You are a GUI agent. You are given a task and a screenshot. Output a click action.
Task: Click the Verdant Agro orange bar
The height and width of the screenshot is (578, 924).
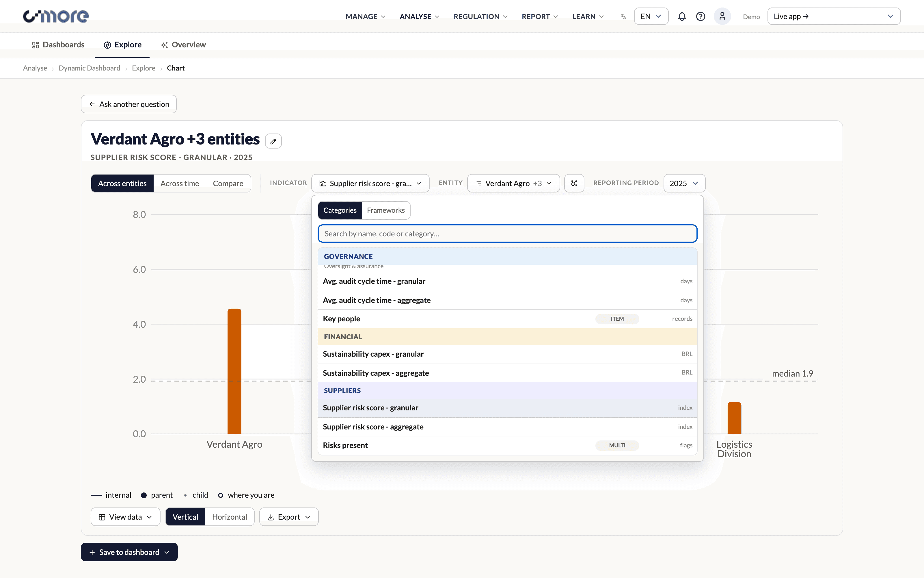[x=234, y=371]
